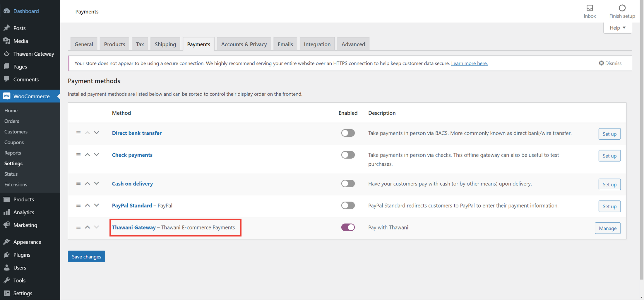Switch to the Tax tab
The height and width of the screenshot is (300, 644).
[140, 44]
